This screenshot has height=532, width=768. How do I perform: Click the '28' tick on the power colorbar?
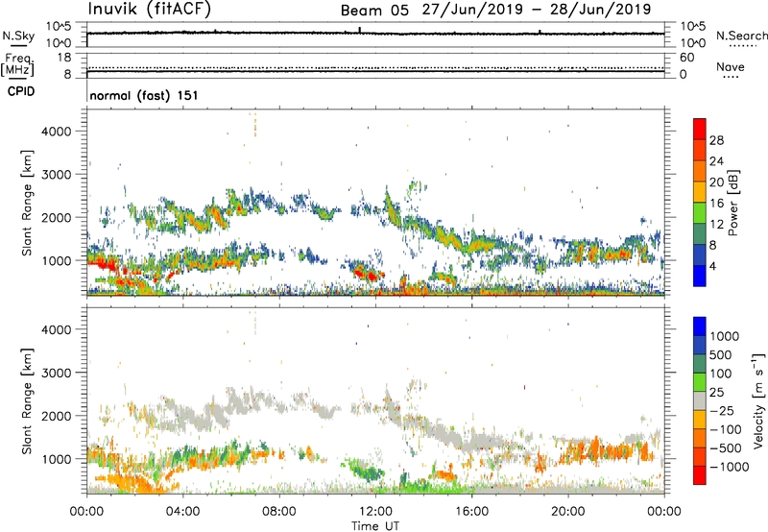coord(716,140)
